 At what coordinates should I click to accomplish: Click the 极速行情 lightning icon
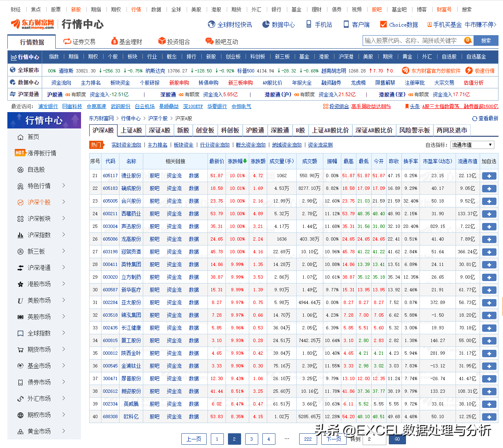pos(469,70)
